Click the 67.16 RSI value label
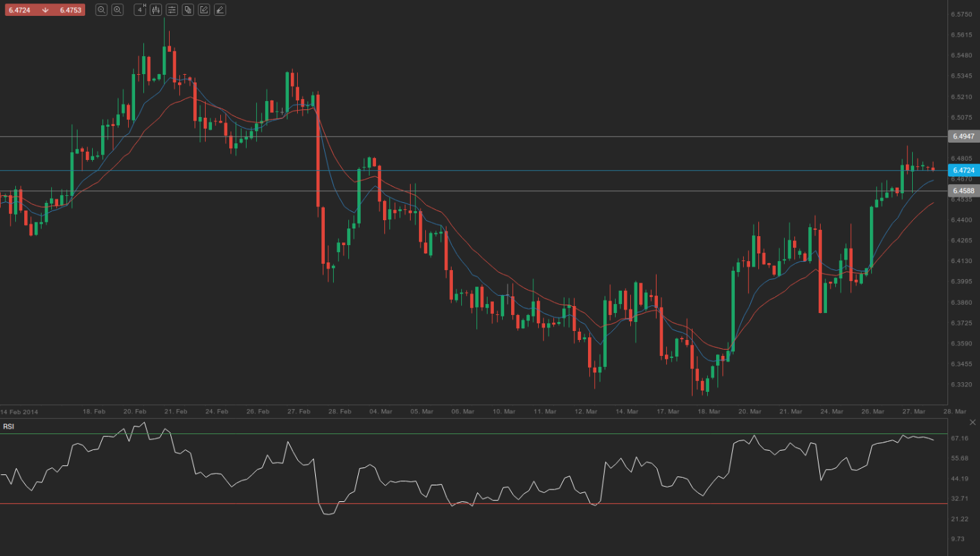Viewport: 980px width, 556px height. tap(959, 438)
